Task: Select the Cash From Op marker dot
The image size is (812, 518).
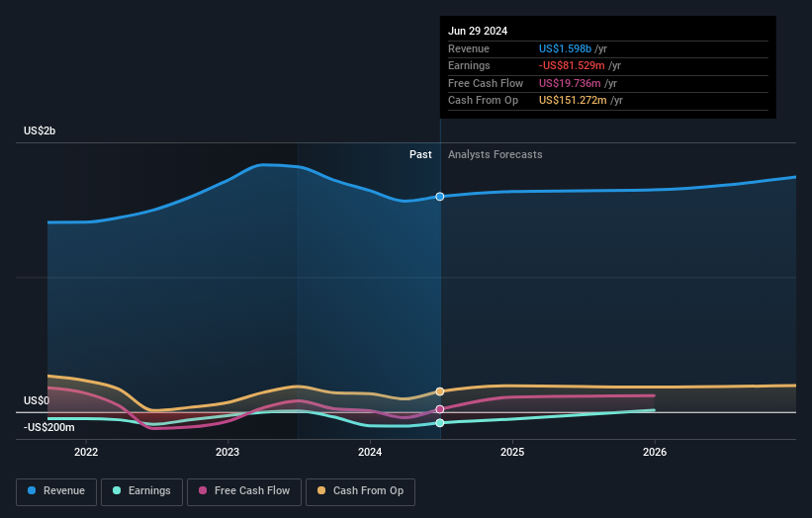Action: pos(440,391)
